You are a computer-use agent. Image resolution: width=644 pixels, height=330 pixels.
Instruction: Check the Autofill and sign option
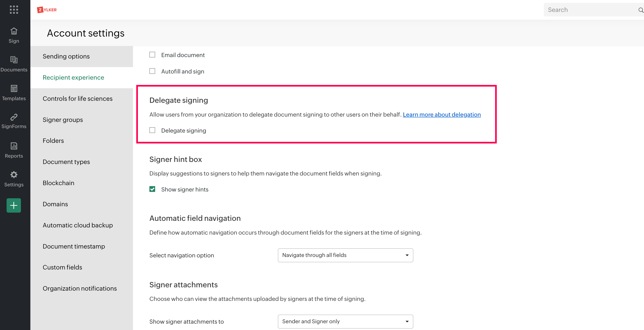[152, 71]
